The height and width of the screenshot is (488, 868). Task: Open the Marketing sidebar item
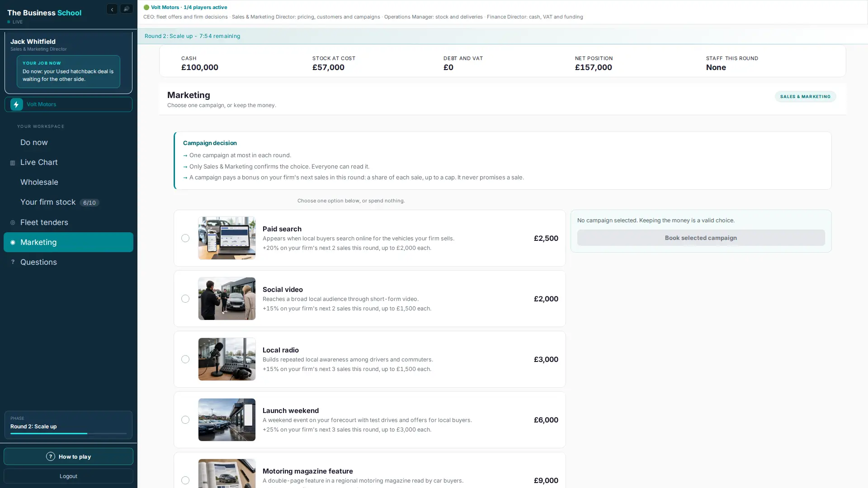pyautogui.click(x=68, y=242)
